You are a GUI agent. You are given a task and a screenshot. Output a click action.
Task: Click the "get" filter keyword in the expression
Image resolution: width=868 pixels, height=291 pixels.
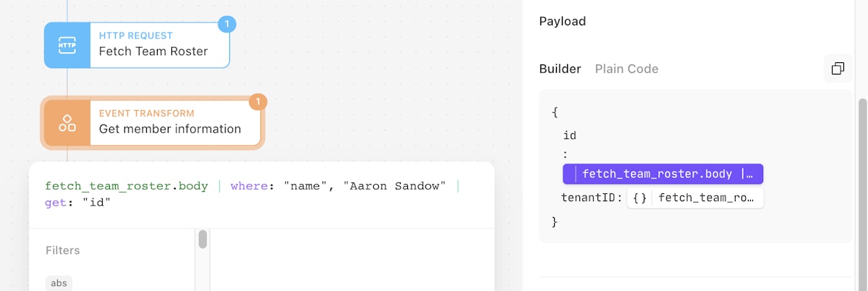(x=58, y=202)
